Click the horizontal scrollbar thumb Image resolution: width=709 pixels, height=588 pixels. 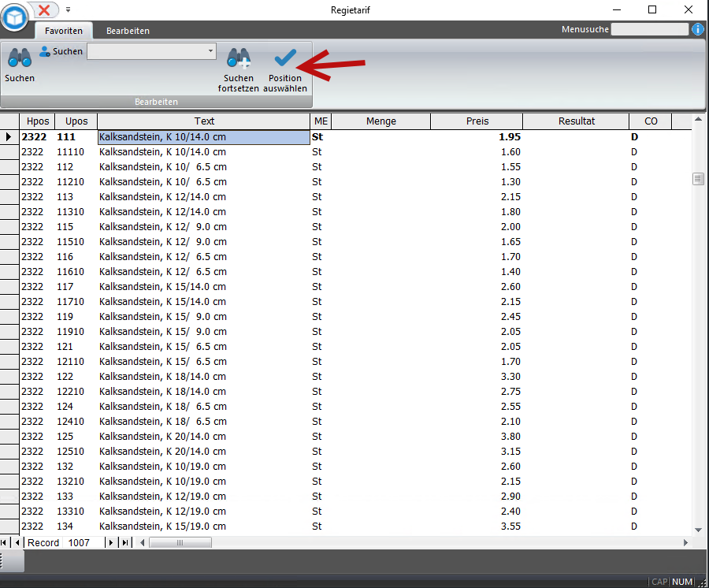[180, 542]
